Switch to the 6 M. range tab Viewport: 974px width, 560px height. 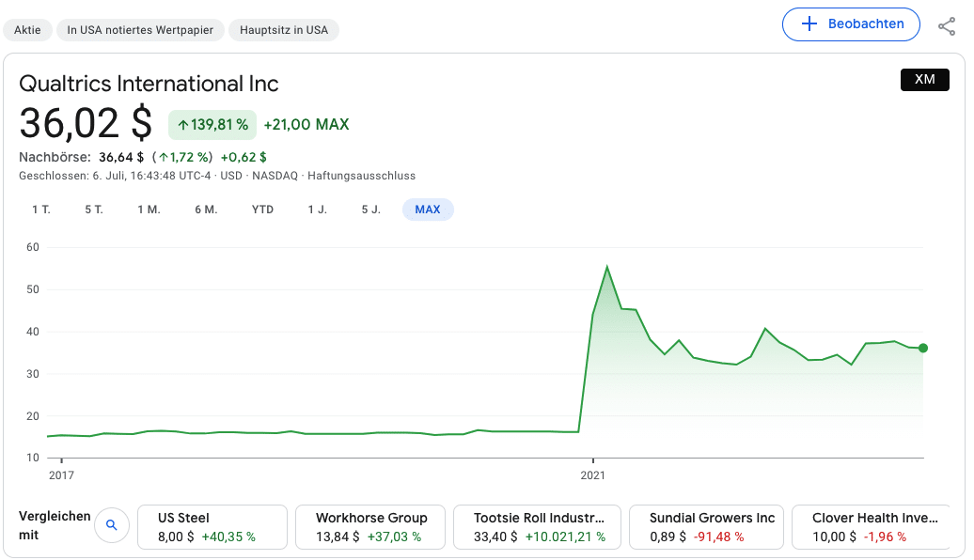point(206,210)
